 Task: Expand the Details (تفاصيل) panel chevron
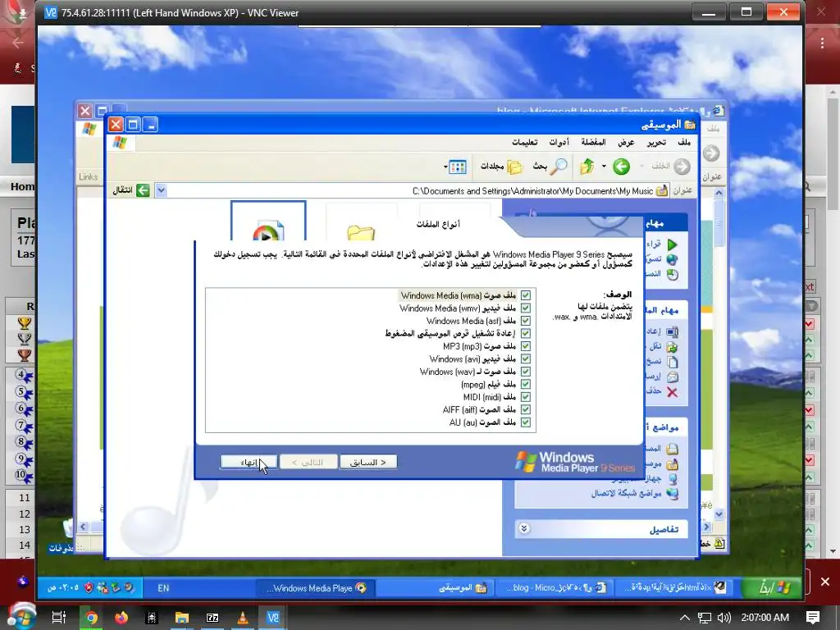coord(524,529)
